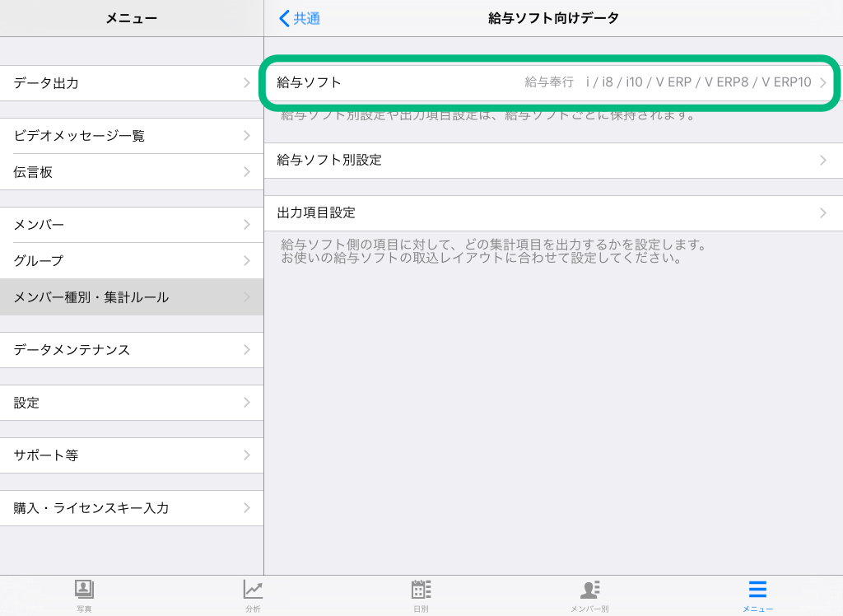843x616 pixels.
Task: Click the chevron on 給与ソフト row
Action: (x=822, y=82)
